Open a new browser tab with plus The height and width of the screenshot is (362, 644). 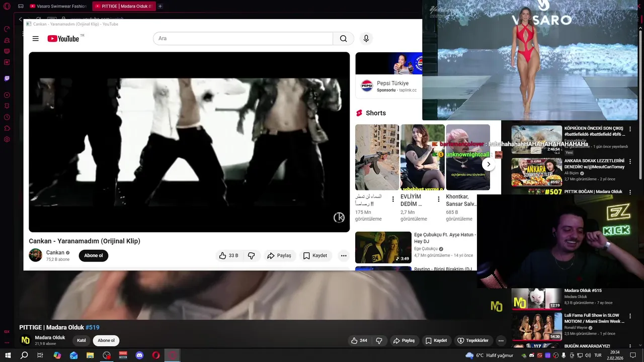[x=160, y=6]
